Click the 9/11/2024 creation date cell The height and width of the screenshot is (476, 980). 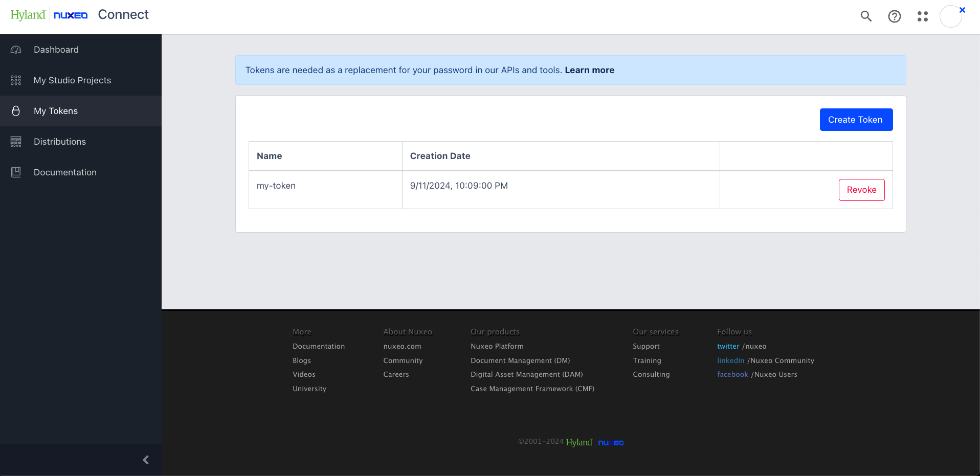[561, 190]
